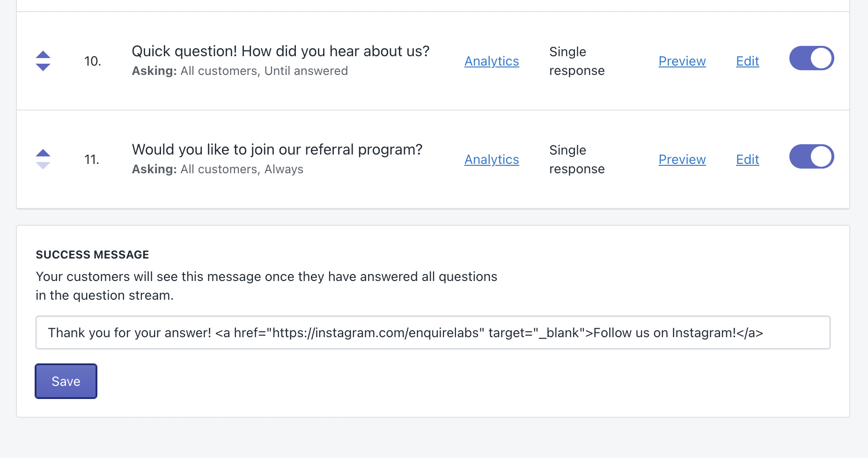
Task: Save the success message
Action: (66, 381)
